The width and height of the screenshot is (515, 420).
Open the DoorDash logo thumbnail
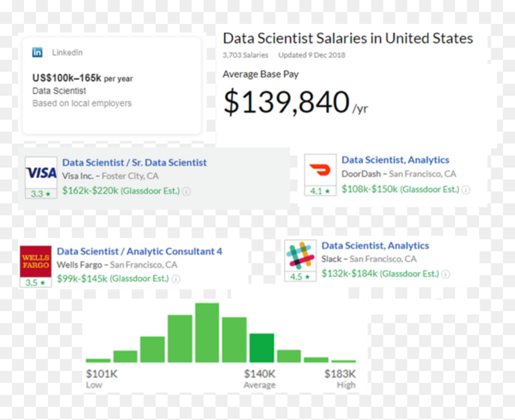coord(320,170)
